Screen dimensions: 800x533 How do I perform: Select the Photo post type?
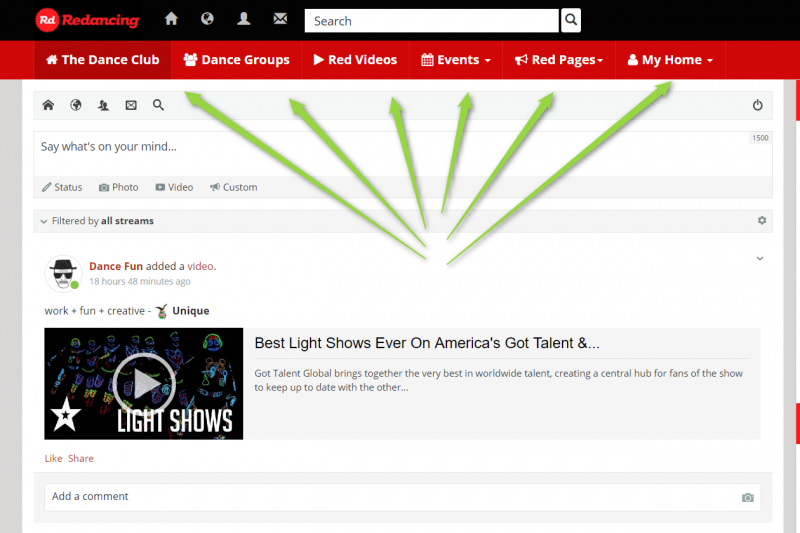(x=118, y=187)
